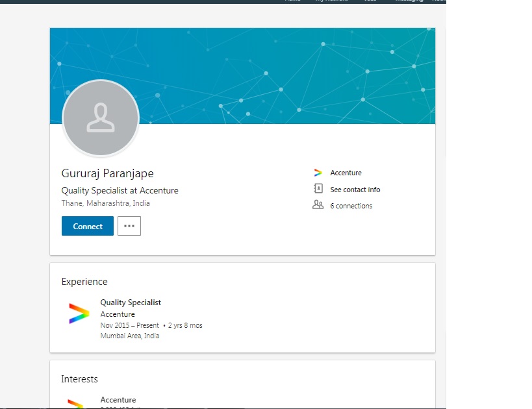This screenshot has height=409, width=532.
Task: Open the Accenture company link in header
Action: [346, 173]
